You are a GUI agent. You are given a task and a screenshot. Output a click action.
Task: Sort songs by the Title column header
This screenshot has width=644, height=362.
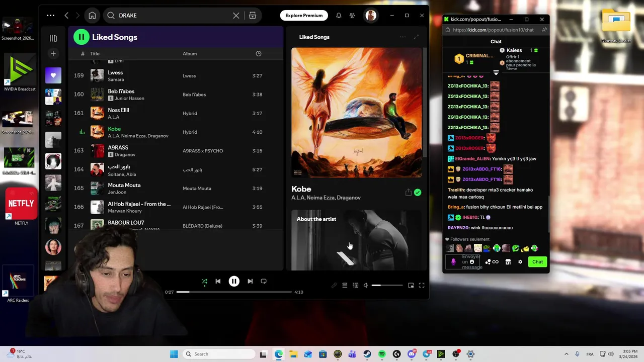coord(95,53)
